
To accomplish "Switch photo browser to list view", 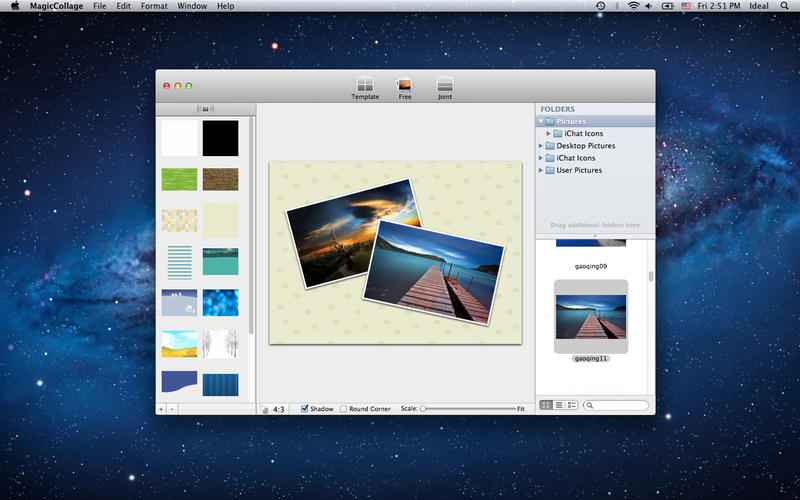I will point(559,405).
